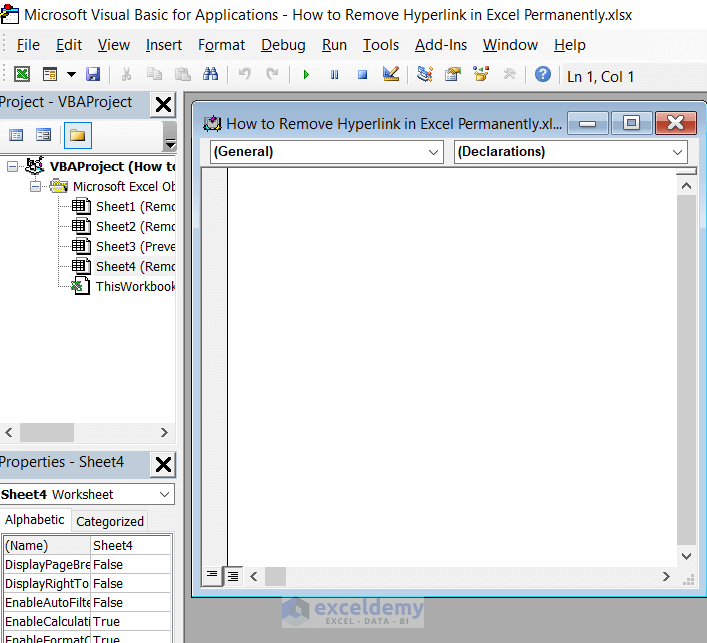Click the DisplayPageBreaks False value
Image resolution: width=707 pixels, height=643 pixels.
tap(131, 565)
